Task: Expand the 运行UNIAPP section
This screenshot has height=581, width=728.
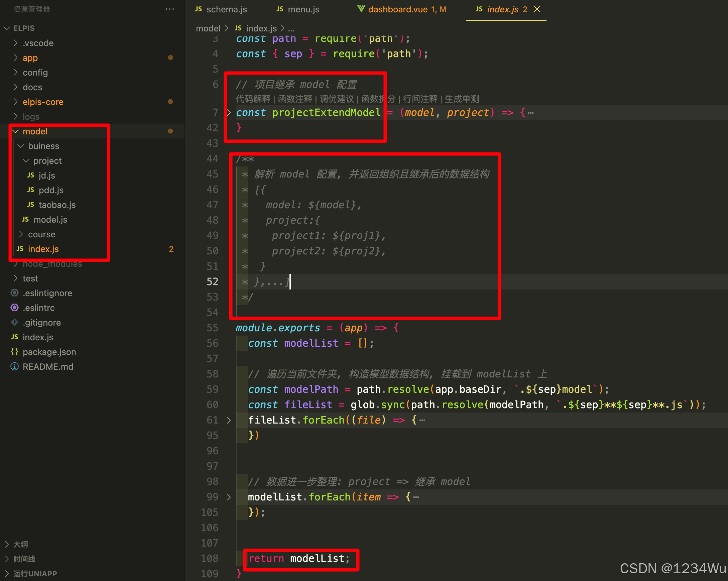Action: [7, 574]
